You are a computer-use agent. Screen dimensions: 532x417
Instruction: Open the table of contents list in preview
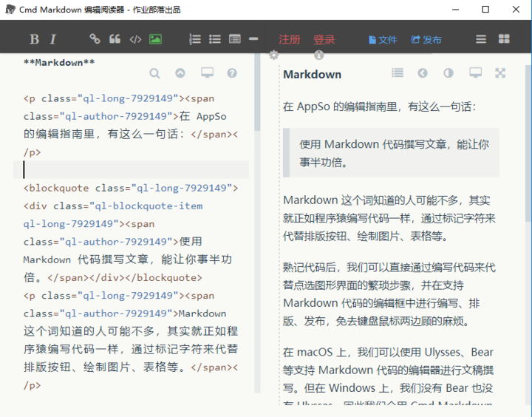(398, 72)
